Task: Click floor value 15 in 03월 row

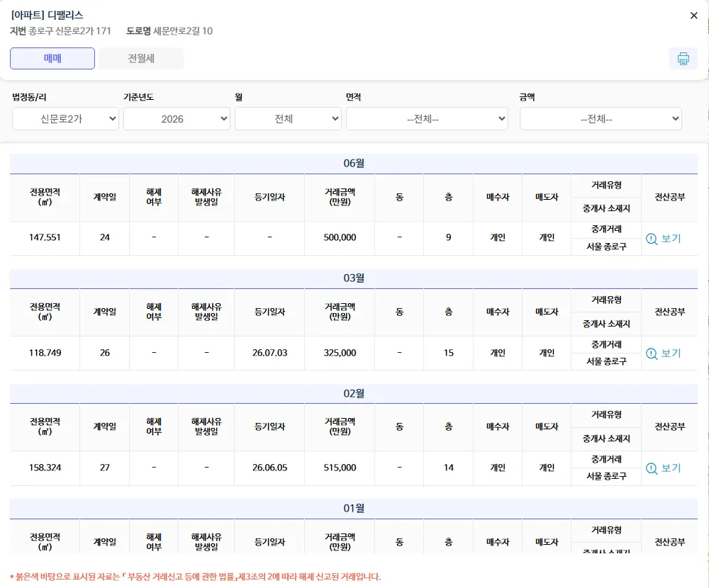Action: [449, 353]
